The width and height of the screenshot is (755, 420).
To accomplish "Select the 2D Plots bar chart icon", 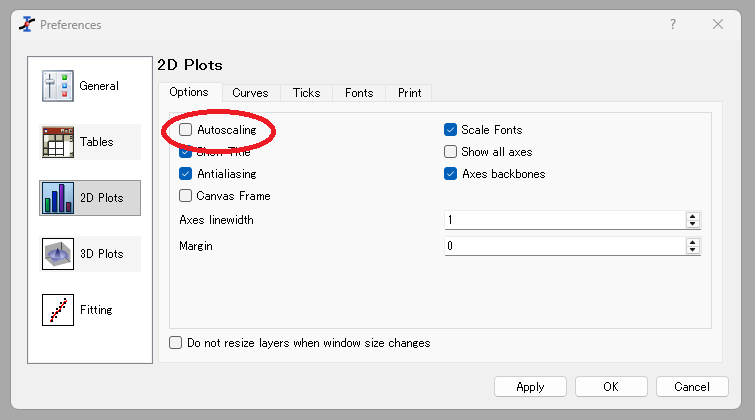I will pos(59,198).
